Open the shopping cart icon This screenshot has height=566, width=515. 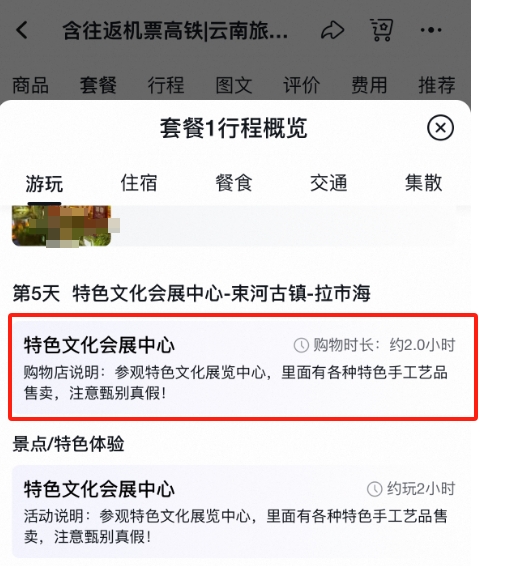pos(381,30)
